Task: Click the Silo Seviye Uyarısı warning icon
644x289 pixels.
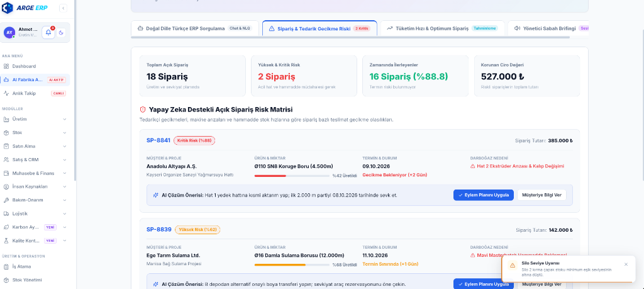Action: (513, 266)
